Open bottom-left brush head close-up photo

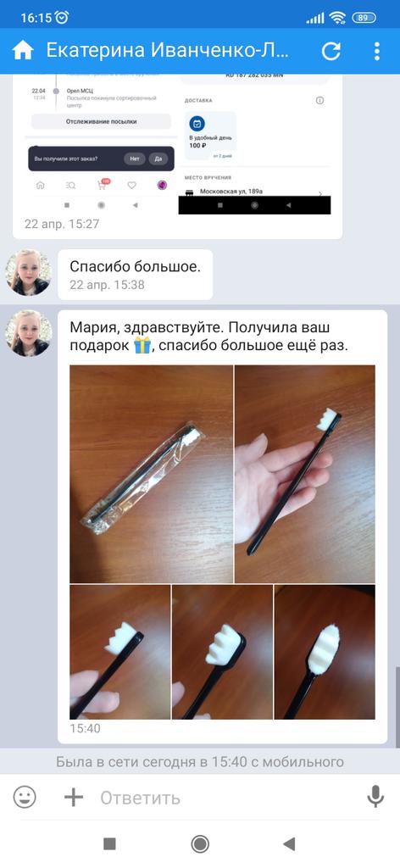(x=120, y=652)
